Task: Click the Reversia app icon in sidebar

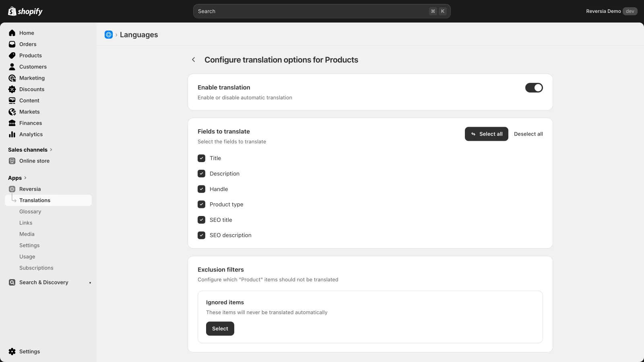Action: (x=12, y=189)
